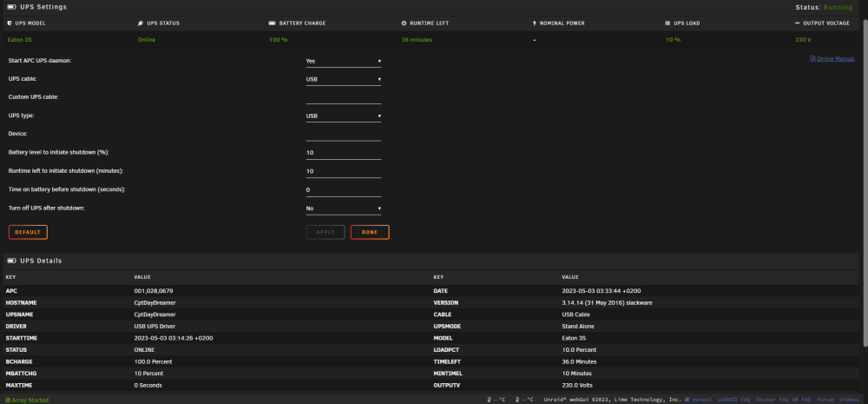This screenshot has width=868, height=404.
Task: Click the DONE button
Action: tap(370, 232)
